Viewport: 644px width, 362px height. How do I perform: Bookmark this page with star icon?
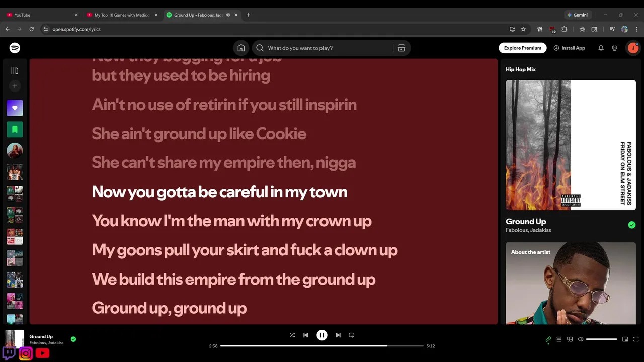(523, 29)
